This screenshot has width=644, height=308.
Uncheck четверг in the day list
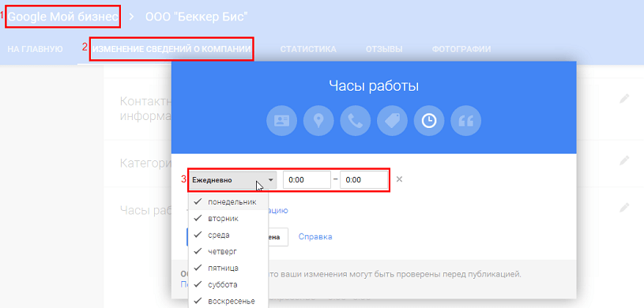[228, 251]
